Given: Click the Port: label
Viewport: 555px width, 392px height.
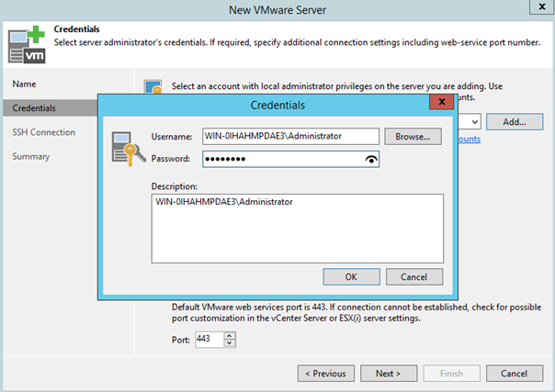Looking at the screenshot, I should (x=181, y=340).
